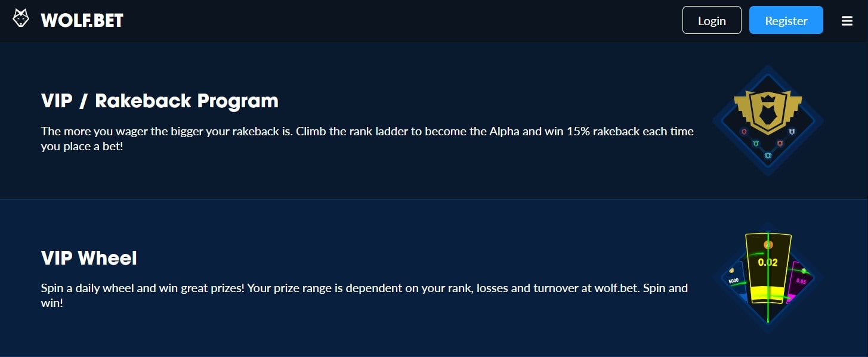Click the blue 5000 wheel segment
Screen dimensions: 868x357
coord(734,283)
